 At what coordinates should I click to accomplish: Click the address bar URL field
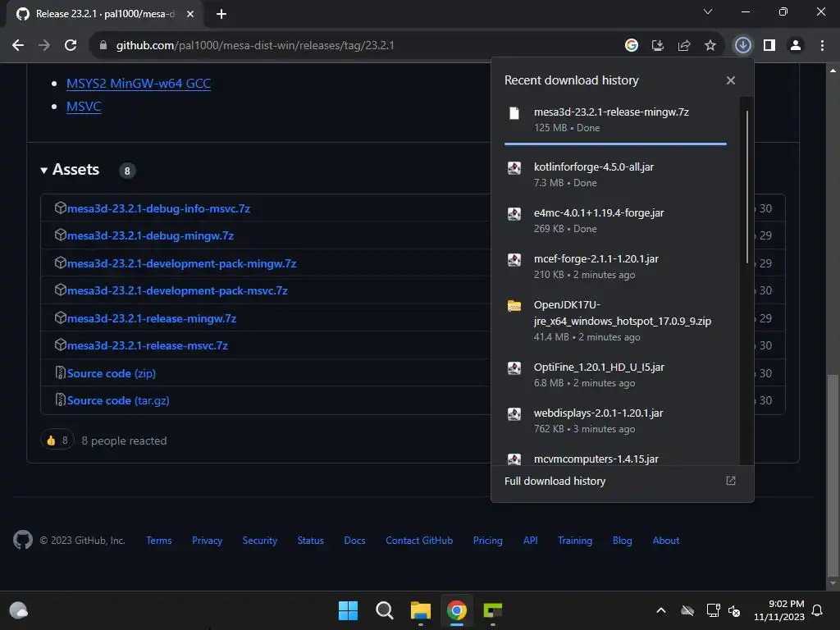pos(354,46)
